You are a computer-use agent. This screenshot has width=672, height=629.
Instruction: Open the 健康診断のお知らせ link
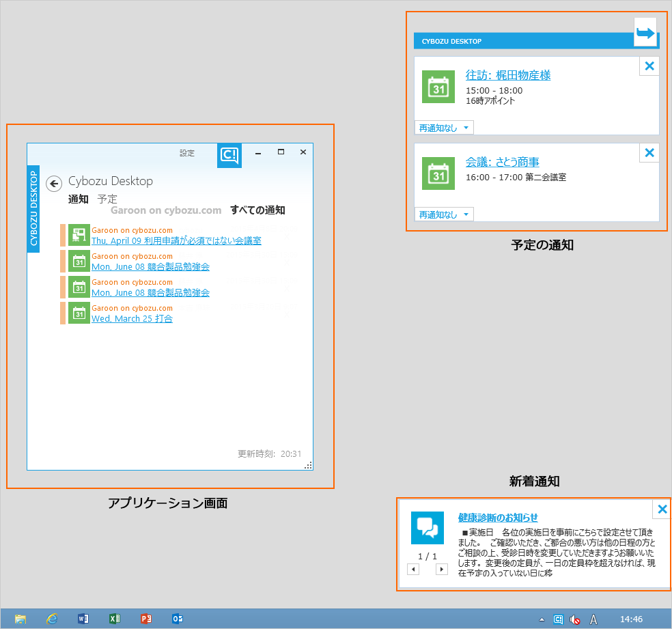498,518
